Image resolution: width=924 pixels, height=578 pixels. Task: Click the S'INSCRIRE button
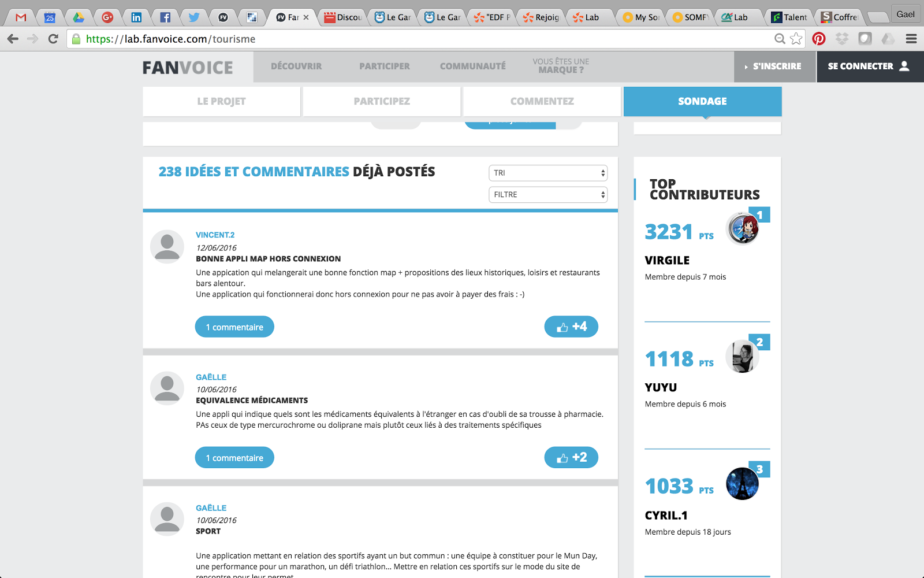pyautogui.click(x=776, y=66)
